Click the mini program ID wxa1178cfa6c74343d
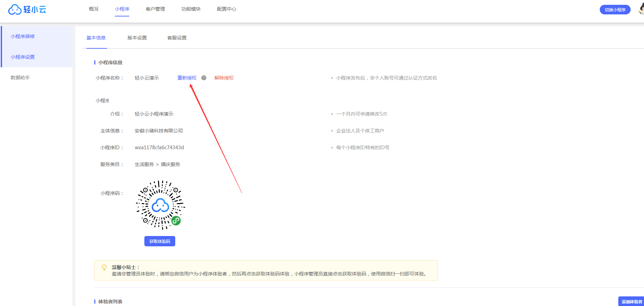Viewport: 644px width, 306px height. (x=159, y=148)
